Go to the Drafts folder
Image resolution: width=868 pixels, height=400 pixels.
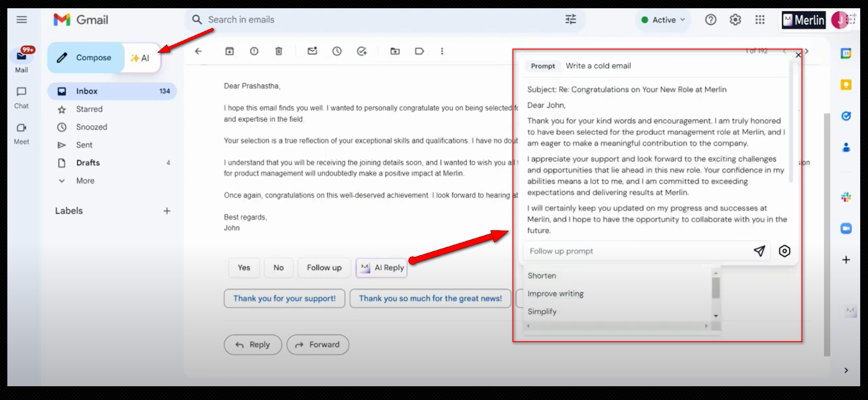point(88,163)
